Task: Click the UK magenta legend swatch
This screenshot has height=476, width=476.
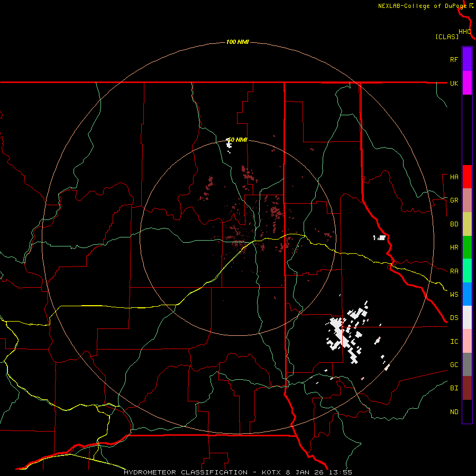Action: [x=467, y=83]
